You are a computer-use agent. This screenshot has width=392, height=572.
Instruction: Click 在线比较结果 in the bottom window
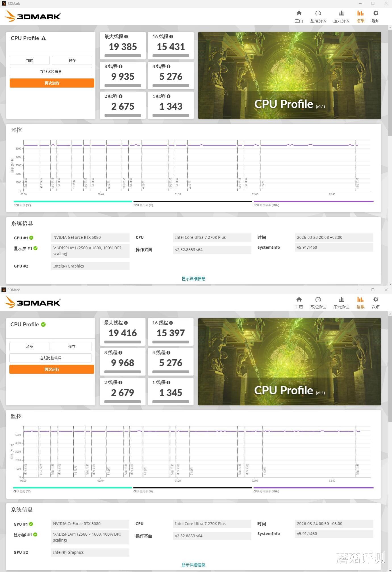click(51, 358)
